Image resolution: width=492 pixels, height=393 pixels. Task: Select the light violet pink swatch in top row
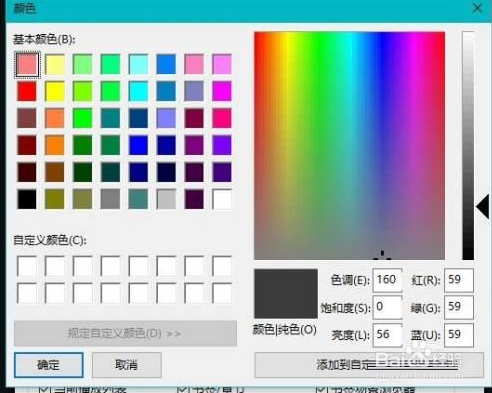pos(222,64)
